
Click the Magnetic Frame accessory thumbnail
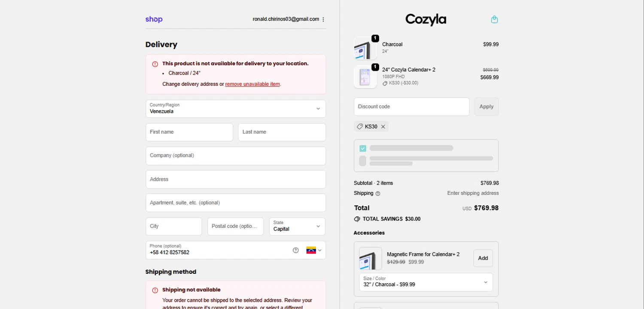coord(371,258)
